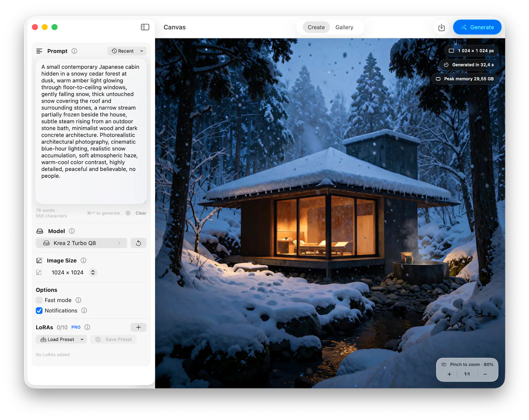
Task: Click the Canvas title
Action: coord(175,27)
